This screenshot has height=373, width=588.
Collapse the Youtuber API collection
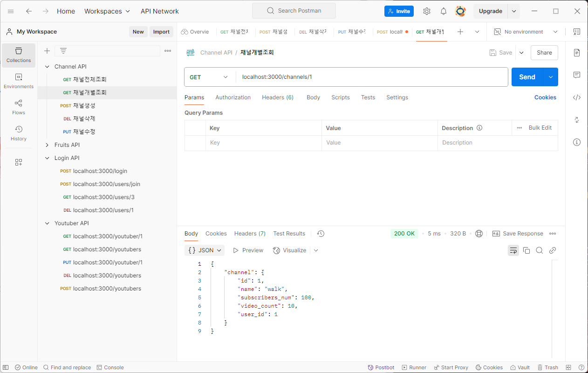tap(47, 223)
